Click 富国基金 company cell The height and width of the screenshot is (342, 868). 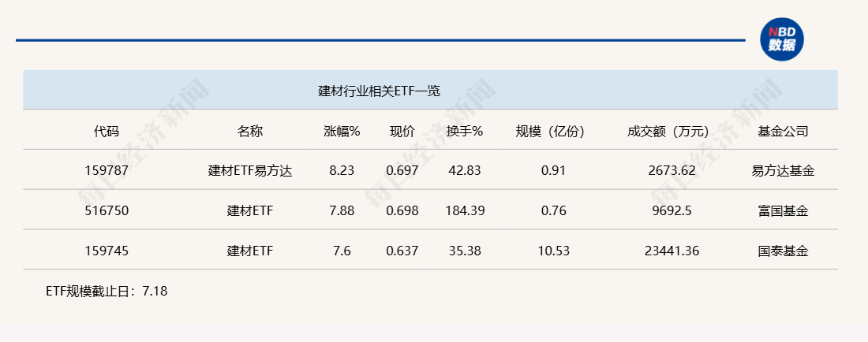784,211
